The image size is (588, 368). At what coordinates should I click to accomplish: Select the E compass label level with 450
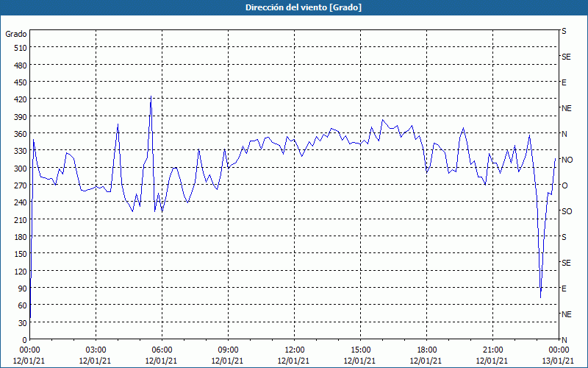pos(564,82)
